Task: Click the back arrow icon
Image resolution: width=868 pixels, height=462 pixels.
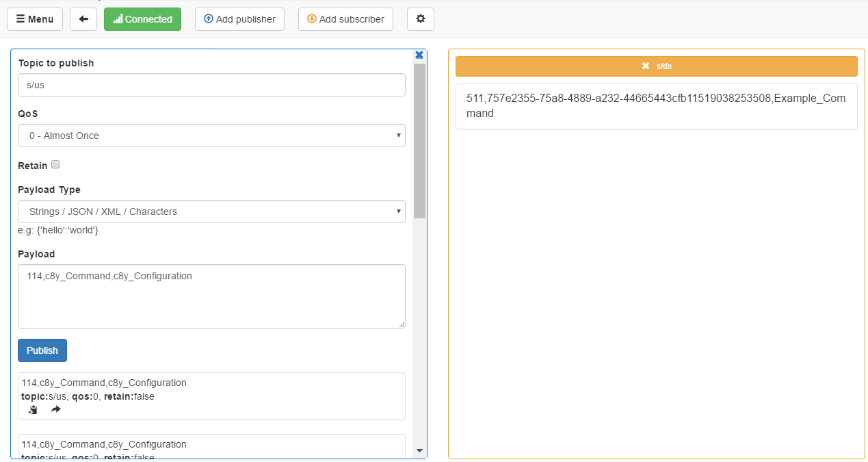Action: coord(83,19)
